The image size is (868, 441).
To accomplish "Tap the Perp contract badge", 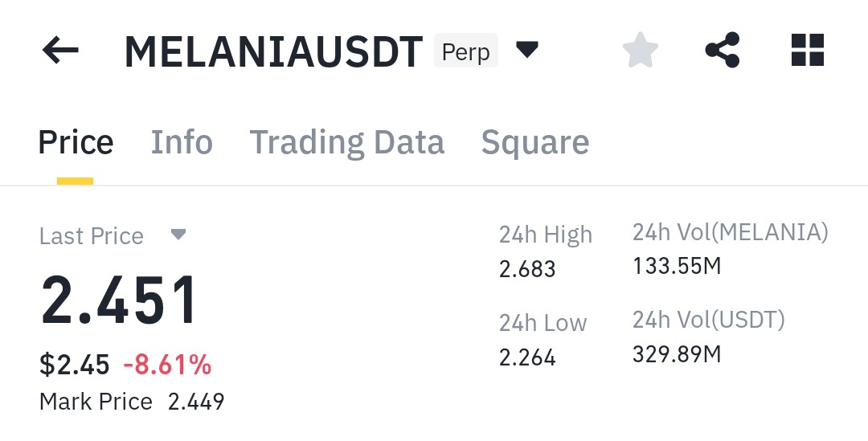I will pyautogui.click(x=466, y=51).
